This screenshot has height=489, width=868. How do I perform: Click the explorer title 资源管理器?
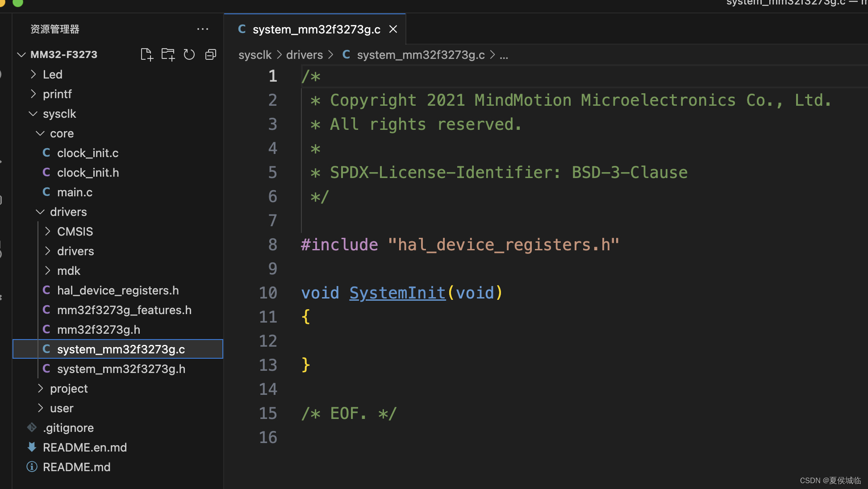[55, 29]
